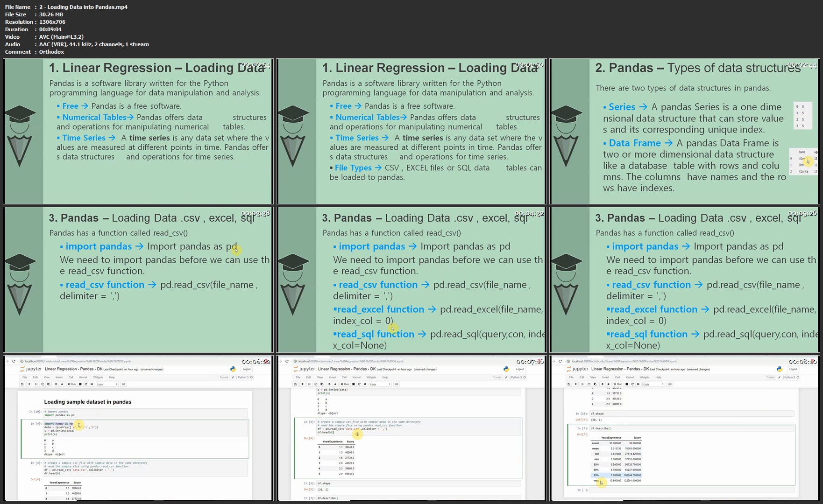Click 'read_sql function' in the 00:04:32 slide
The image size is (823, 504).
(x=376, y=334)
